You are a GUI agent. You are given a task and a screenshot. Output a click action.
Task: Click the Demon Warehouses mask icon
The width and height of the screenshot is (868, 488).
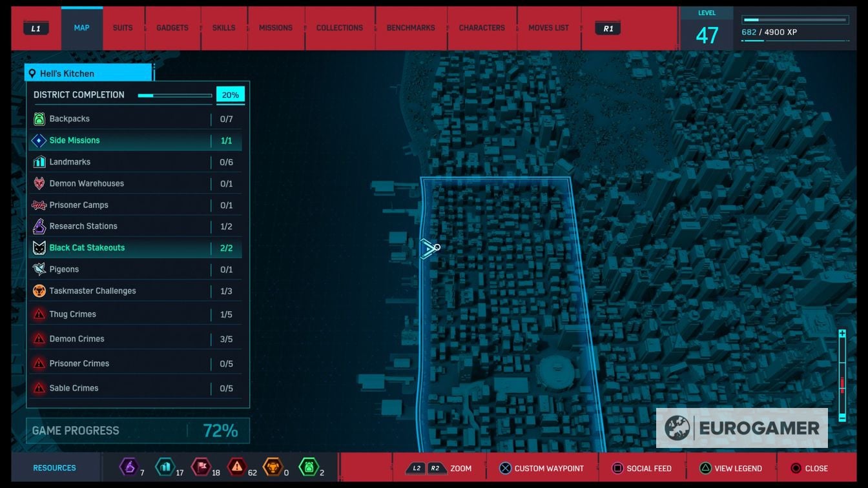pyautogui.click(x=39, y=183)
